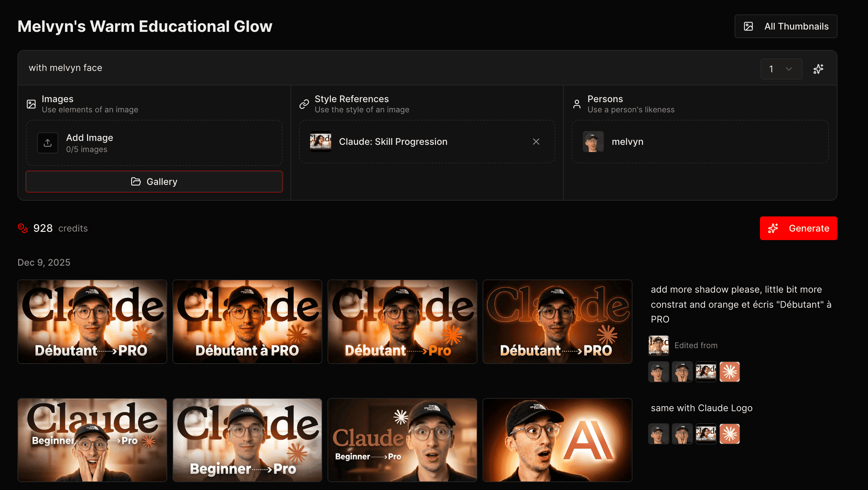868x490 pixels.
Task: Click the Style References link icon
Action: (304, 104)
